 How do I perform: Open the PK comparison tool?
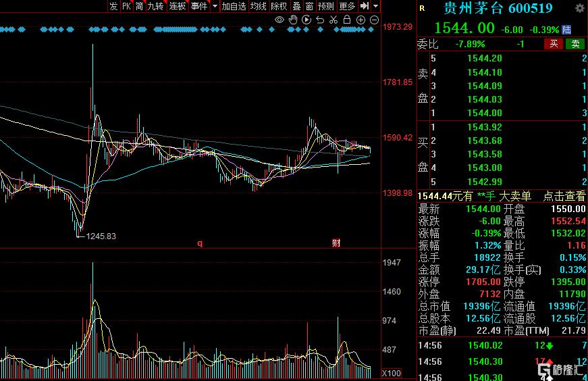pos(126,6)
